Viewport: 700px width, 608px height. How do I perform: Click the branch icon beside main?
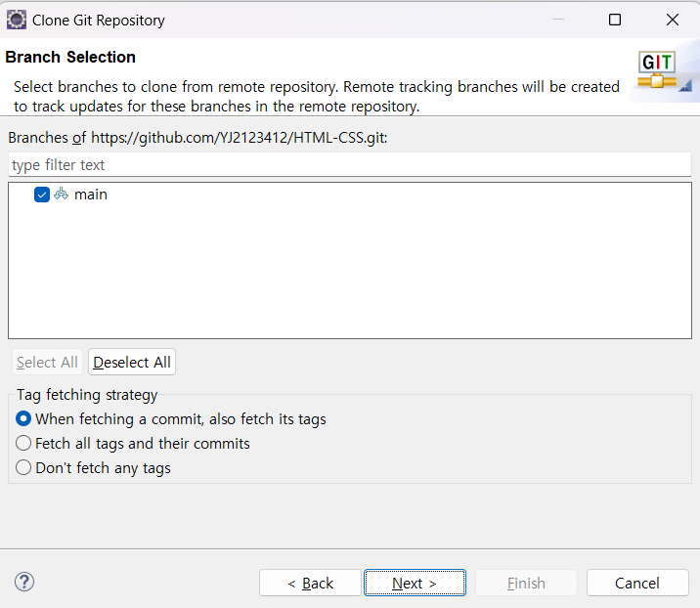point(62,195)
